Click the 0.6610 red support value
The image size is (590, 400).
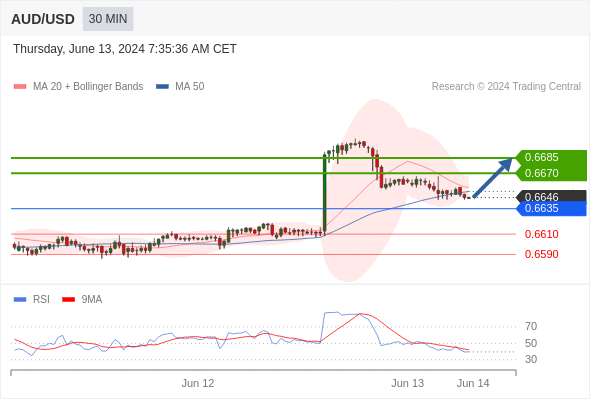click(541, 234)
